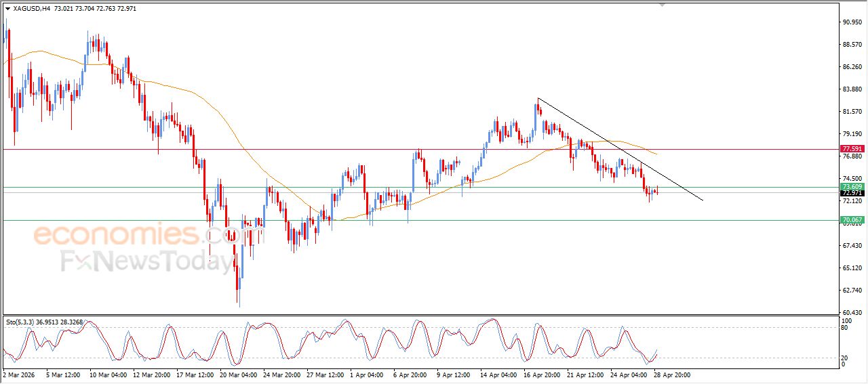Click the orange moving average line

pyautogui.click(x=203, y=101)
